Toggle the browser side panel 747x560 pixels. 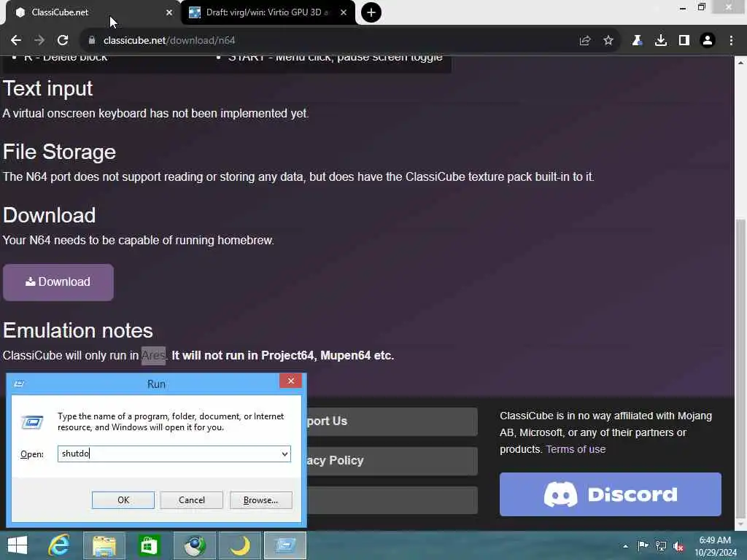click(684, 41)
